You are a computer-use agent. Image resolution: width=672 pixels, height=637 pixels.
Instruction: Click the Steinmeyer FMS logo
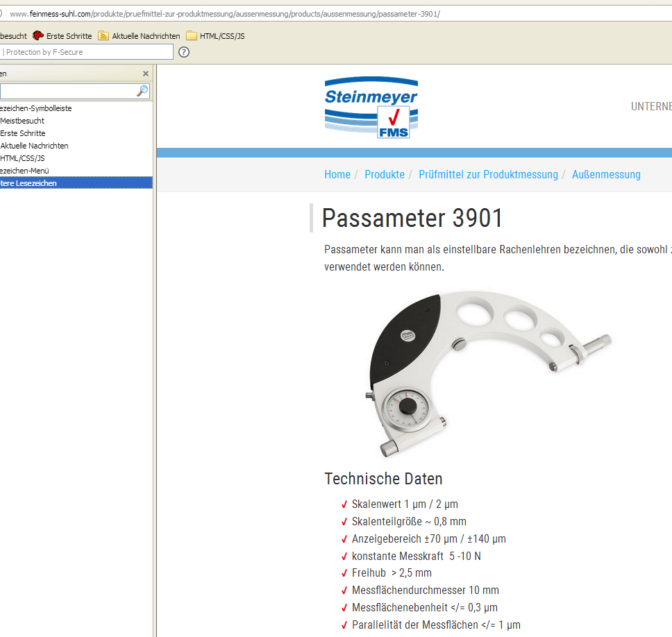point(371,108)
